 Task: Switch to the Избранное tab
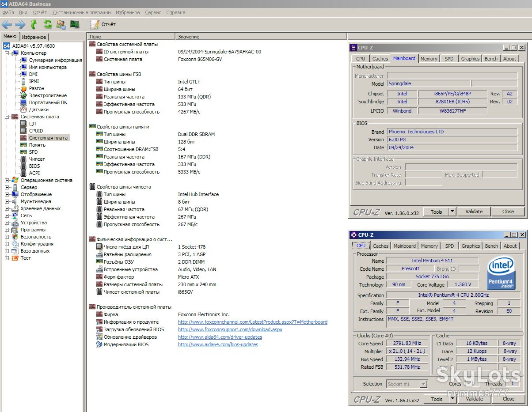34,37
